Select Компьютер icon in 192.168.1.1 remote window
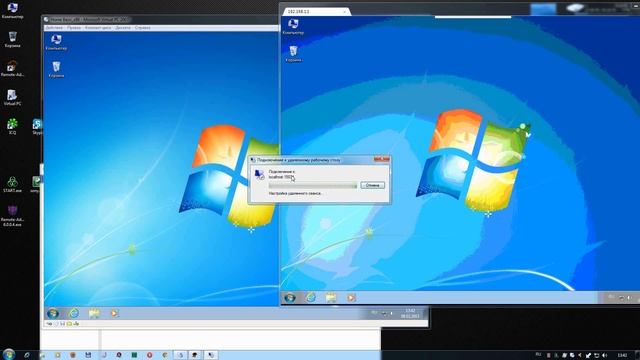Screen dimensions: 640x360 [293, 26]
